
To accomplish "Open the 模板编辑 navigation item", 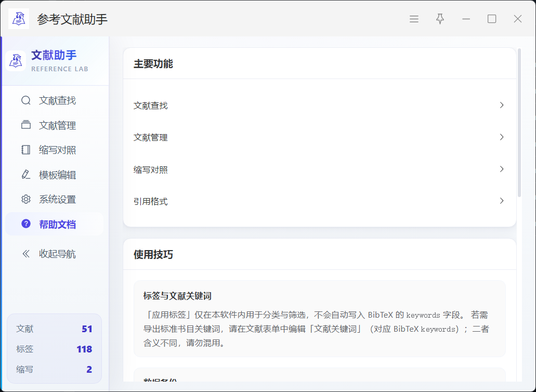I will pyautogui.click(x=57, y=175).
